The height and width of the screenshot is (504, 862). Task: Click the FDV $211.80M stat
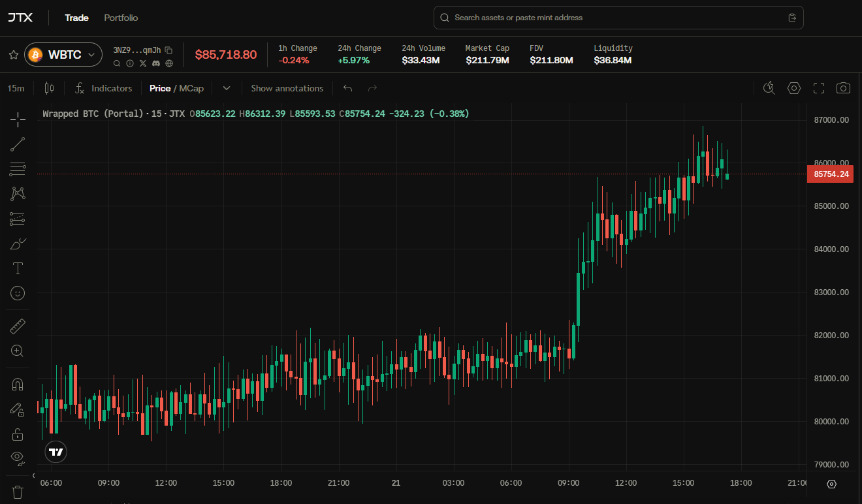tap(551, 55)
